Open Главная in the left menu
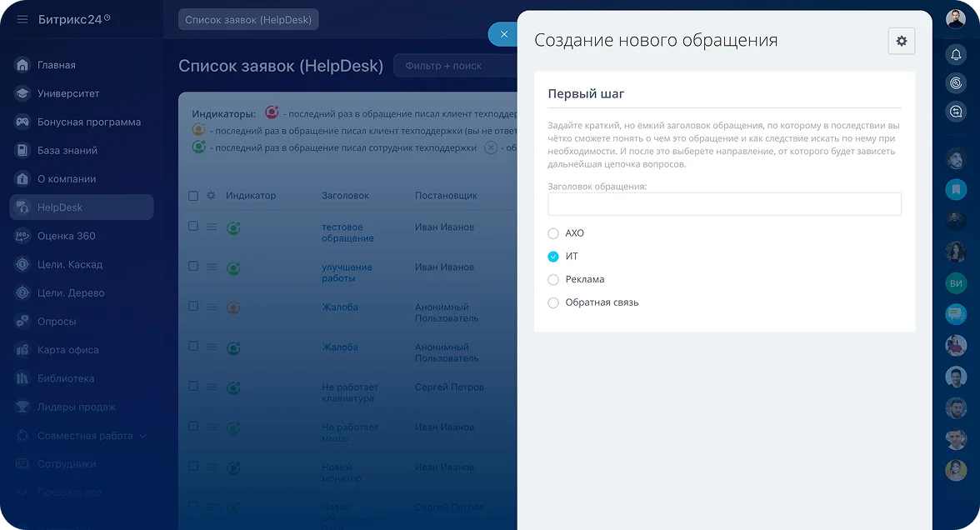The image size is (980, 530). 57,65
